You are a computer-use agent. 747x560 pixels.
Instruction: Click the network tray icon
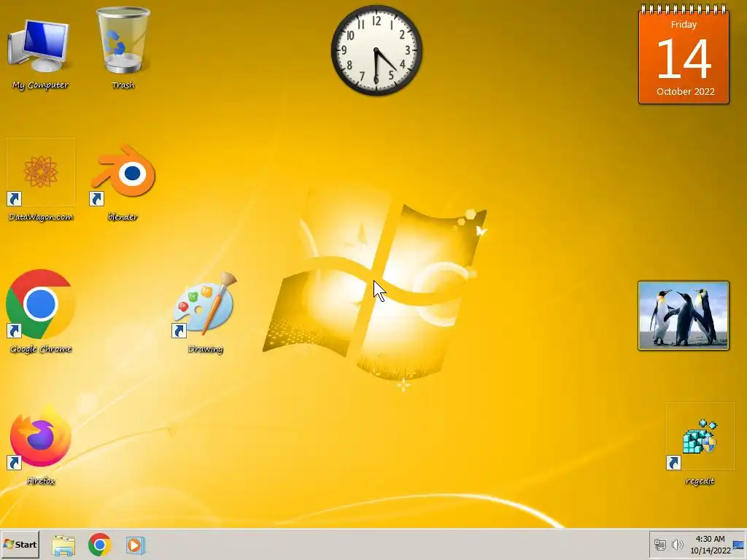[659, 544]
